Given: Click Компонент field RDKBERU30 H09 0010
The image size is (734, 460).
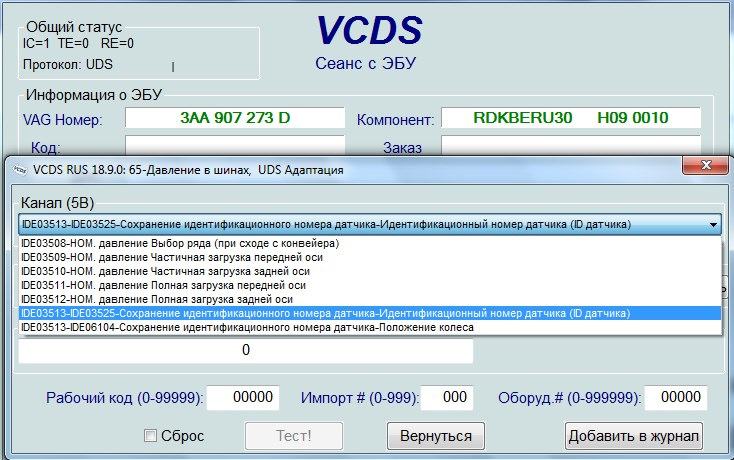Looking at the screenshot, I should [x=571, y=118].
